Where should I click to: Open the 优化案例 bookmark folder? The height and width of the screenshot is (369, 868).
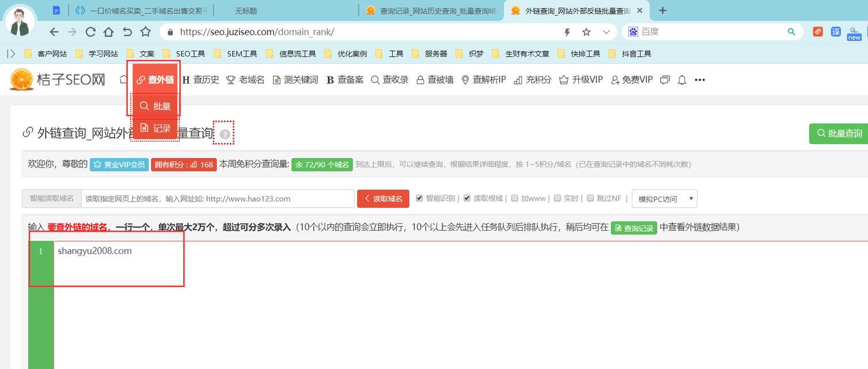346,54
